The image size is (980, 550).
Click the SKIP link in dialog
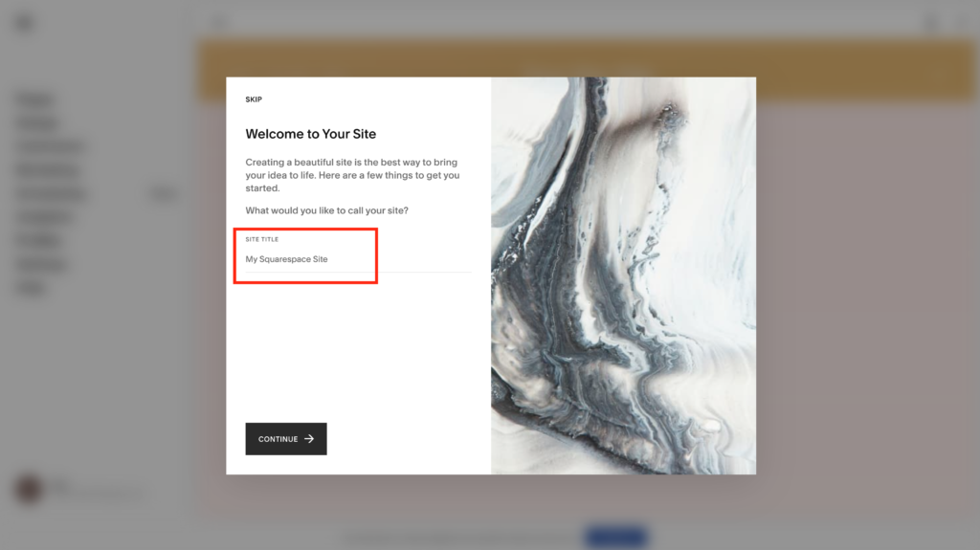point(253,99)
